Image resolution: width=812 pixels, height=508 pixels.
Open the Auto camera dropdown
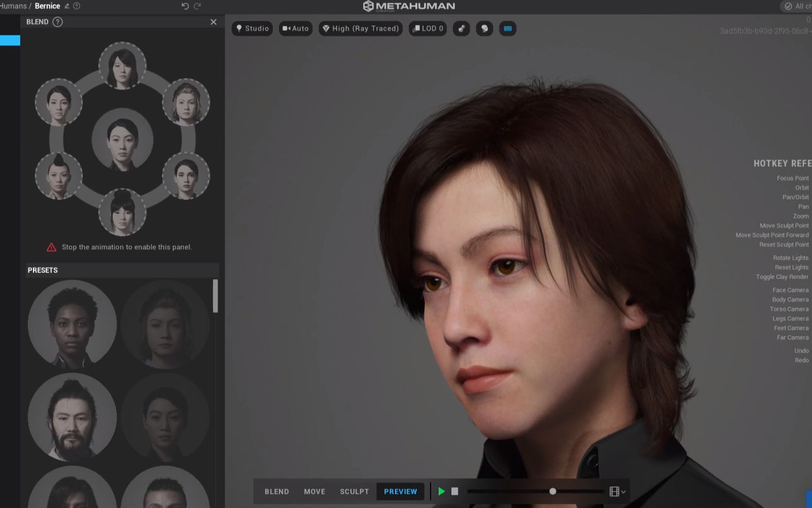tap(296, 28)
